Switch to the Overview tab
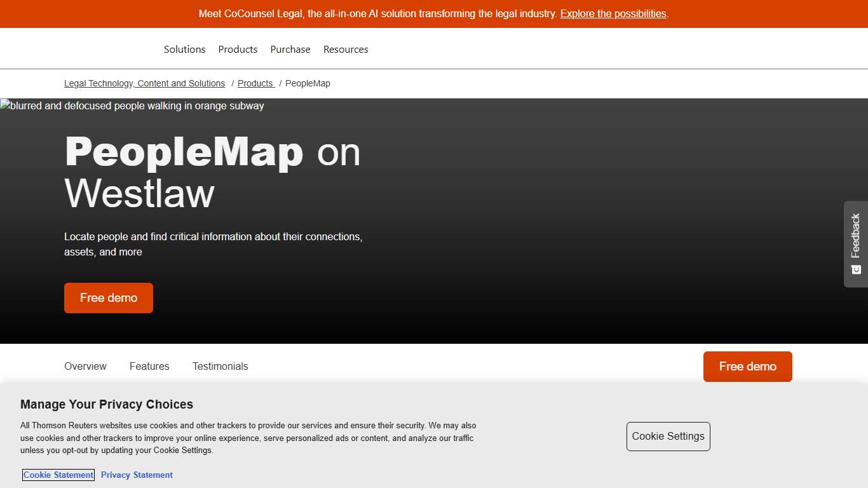 (x=85, y=366)
